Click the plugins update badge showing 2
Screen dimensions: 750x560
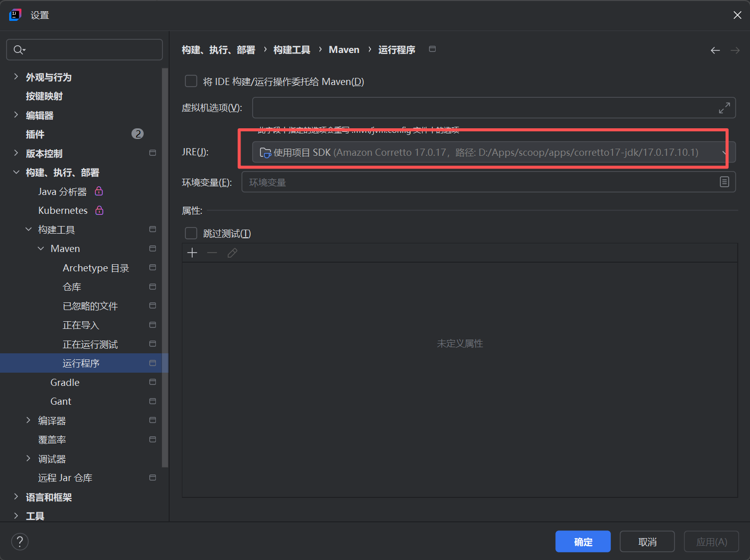(x=138, y=134)
